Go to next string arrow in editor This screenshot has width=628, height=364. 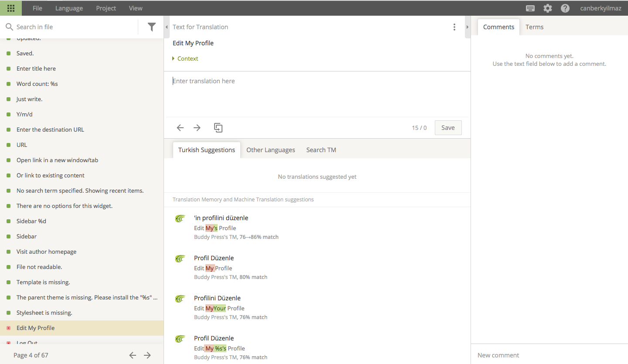click(x=197, y=128)
